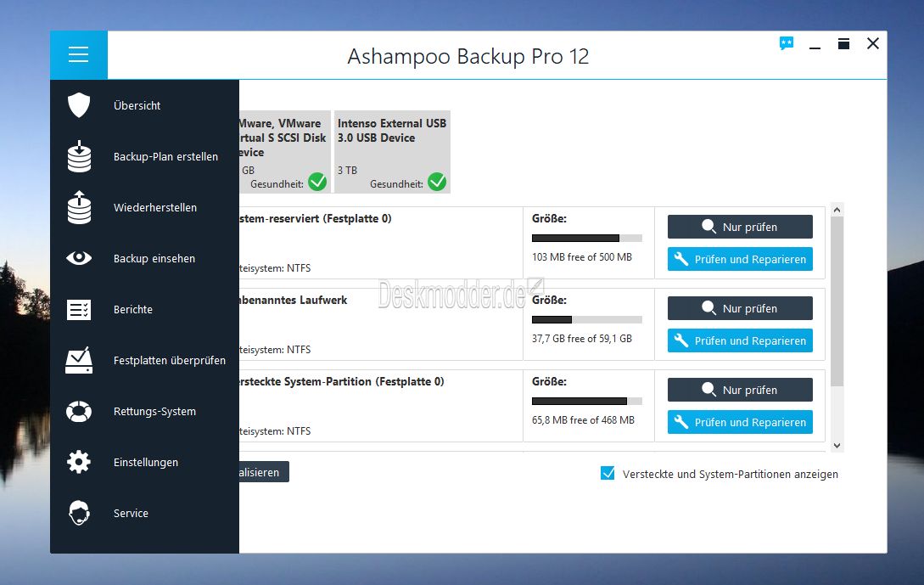This screenshot has width=924, height=585.
Task: Click the Rettungs-System lifebuoy icon
Action: [x=79, y=412]
